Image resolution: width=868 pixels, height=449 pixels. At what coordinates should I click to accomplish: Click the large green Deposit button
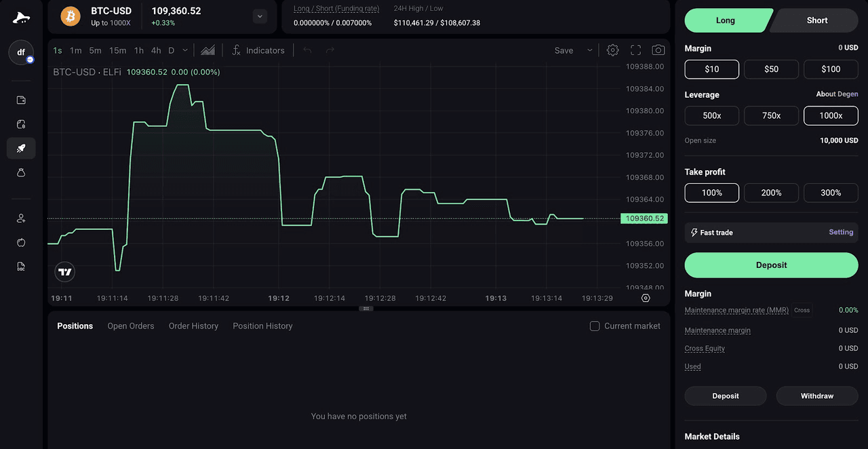point(772,265)
